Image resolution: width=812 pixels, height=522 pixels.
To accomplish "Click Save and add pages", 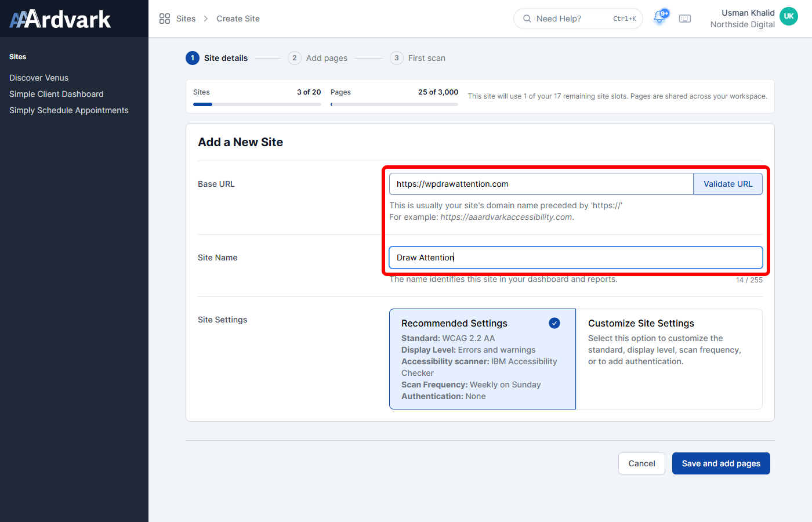I will [721, 463].
